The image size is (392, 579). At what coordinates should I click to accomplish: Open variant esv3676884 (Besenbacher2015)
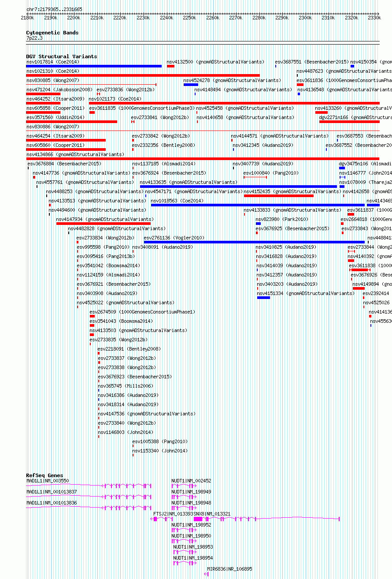pyautogui.click(x=64, y=164)
